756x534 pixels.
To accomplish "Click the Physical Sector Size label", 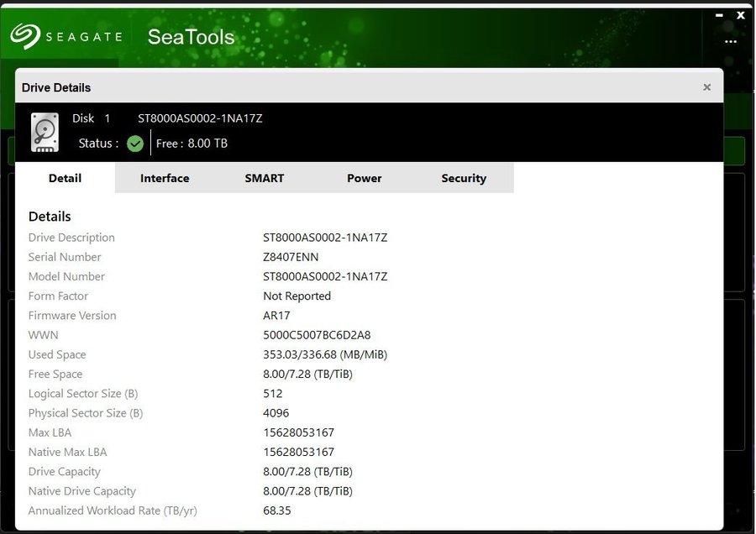I will click(86, 413).
